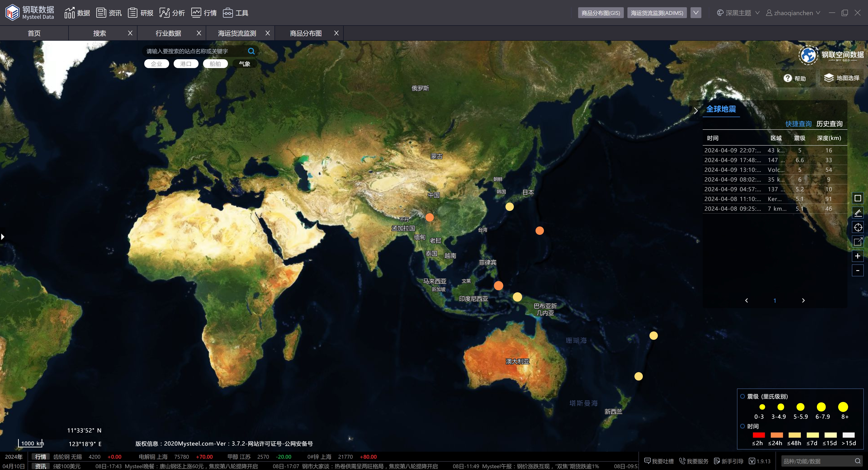This screenshot has width=868, height=470.
Task: Select the earthquake row 2024-04-09 08:02
Action: [x=775, y=179]
